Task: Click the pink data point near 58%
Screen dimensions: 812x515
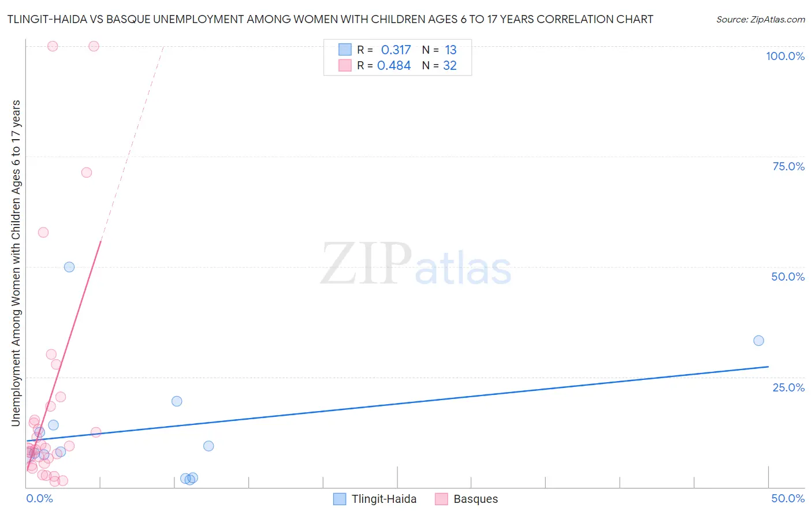Action: (x=43, y=232)
